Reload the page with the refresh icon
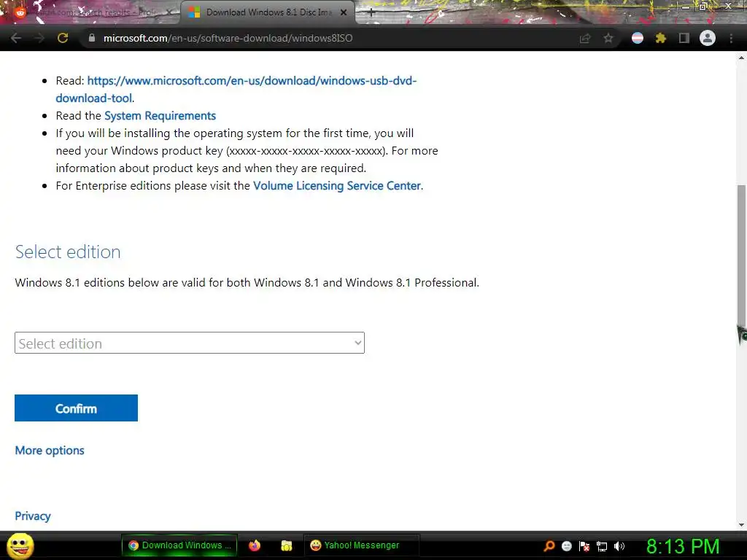The width and height of the screenshot is (747, 560). pyautogui.click(x=63, y=38)
